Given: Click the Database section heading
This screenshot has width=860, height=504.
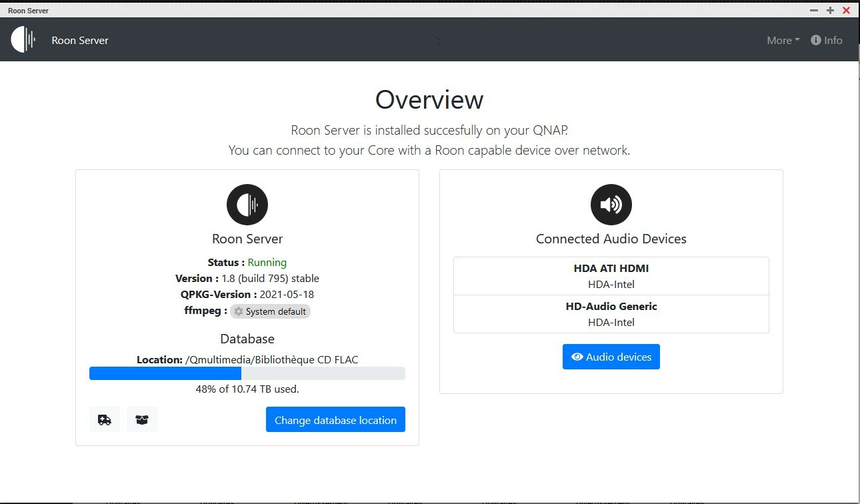Looking at the screenshot, I should click(x=247, y=339).
